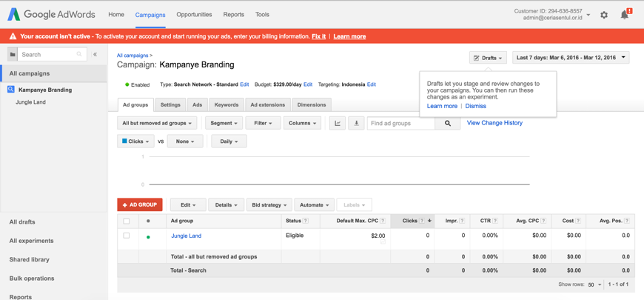Screen dimensions: 644x300
Task: Switch to Keywords tab
Action: click(227, 104)
